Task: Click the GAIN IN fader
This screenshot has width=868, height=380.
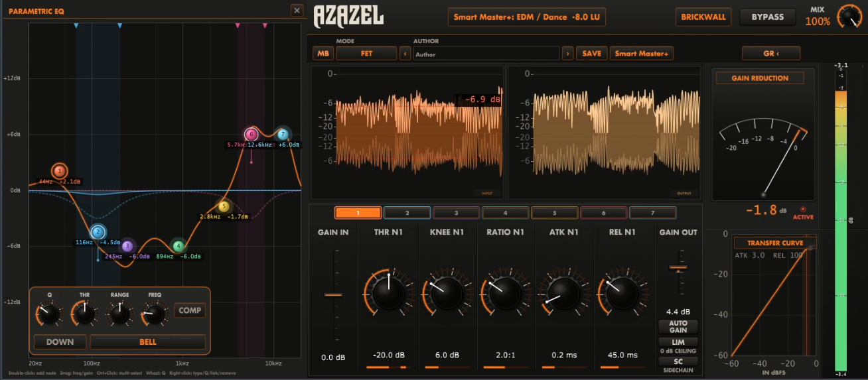Action: tap(333, 295)
